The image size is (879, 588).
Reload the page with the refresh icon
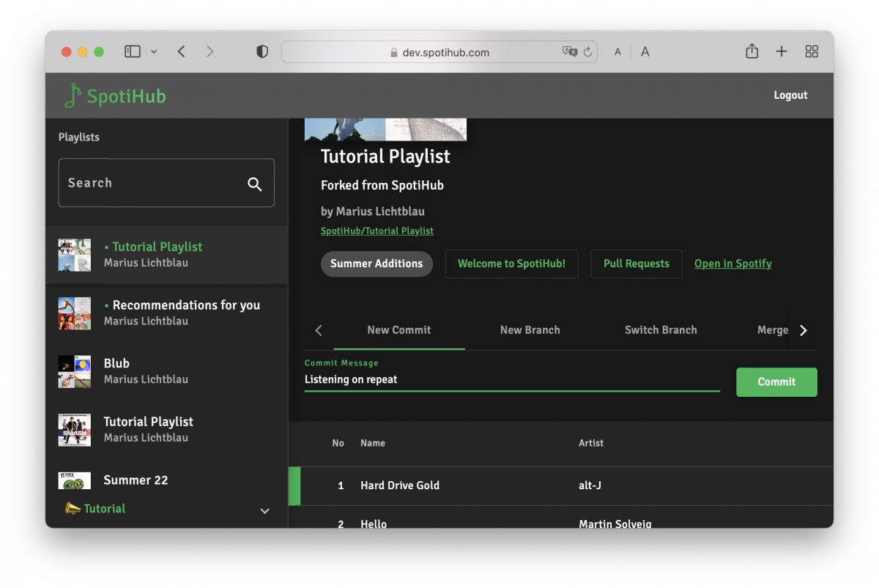point(587,52)
